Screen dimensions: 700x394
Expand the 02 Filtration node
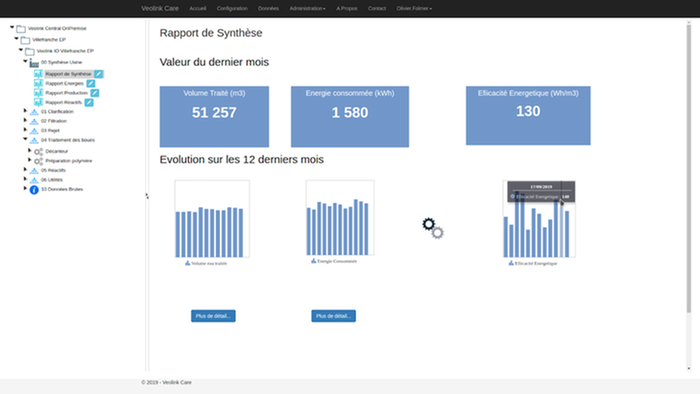click(x=25, y=120)
